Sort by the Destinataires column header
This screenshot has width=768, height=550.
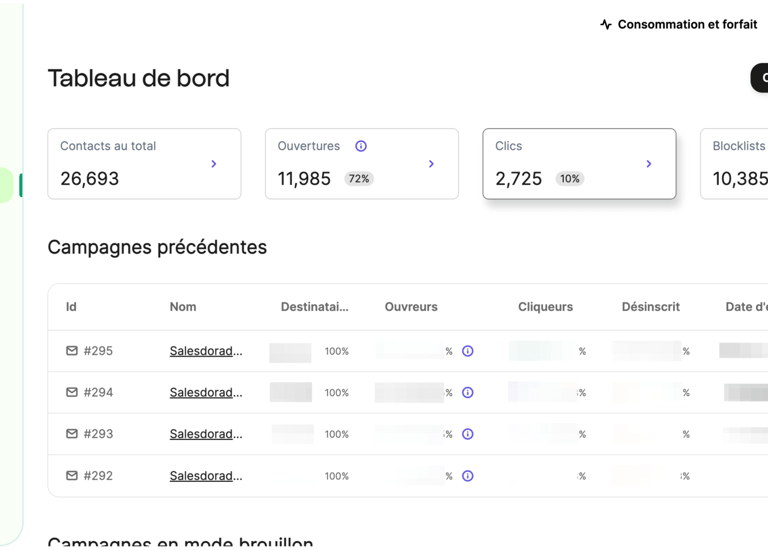pyautogui.click(x=315, y=307)
